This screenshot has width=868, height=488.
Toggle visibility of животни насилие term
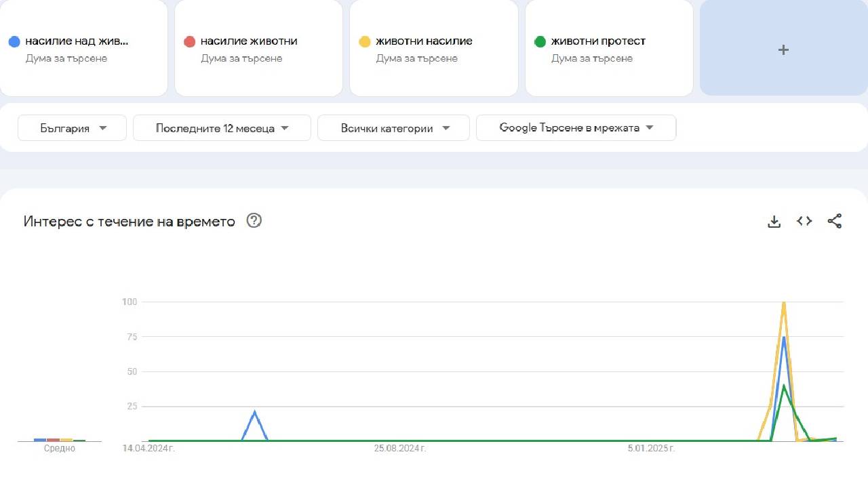coord(433,48)
